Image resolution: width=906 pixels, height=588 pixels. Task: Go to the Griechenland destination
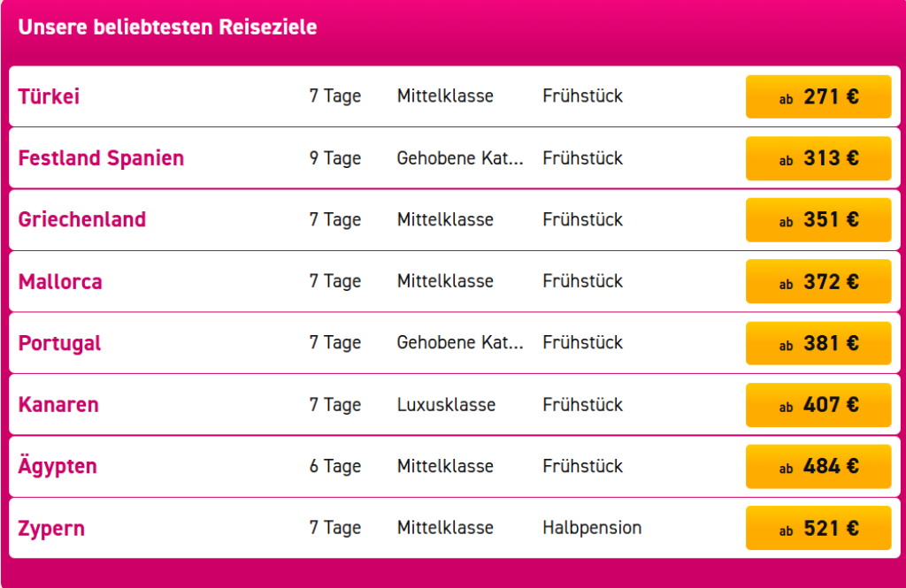[81, 219]
